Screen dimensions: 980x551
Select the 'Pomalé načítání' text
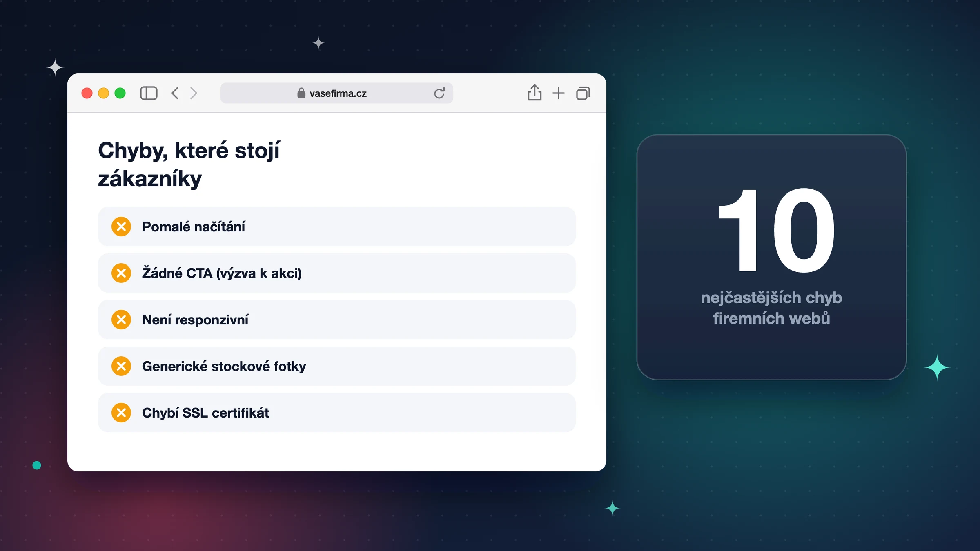[194, 227]
